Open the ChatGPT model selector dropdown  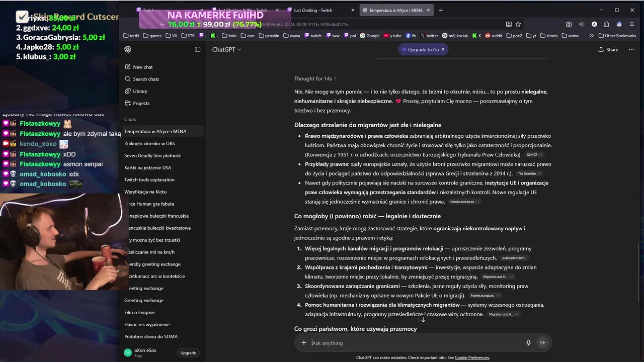(x=226, y=49)
